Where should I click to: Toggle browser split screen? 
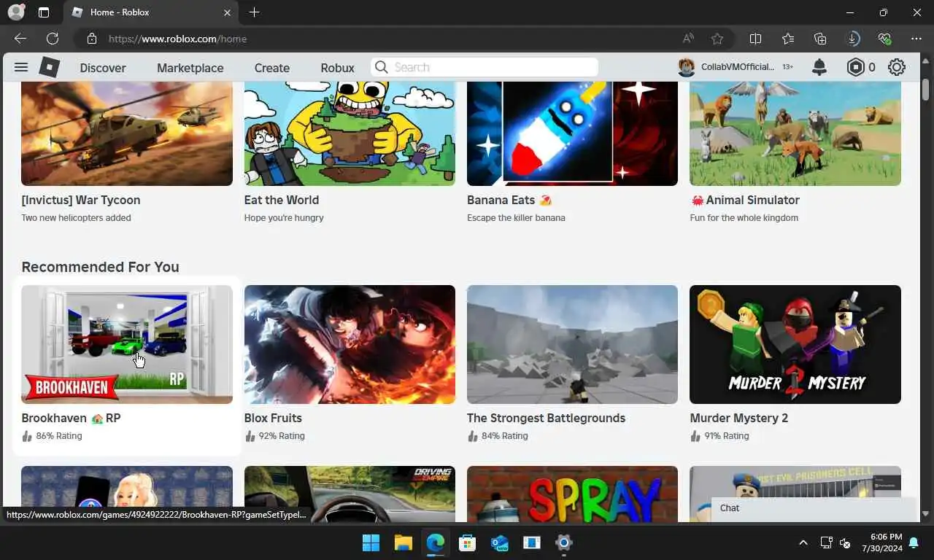[x=756, y=39]
